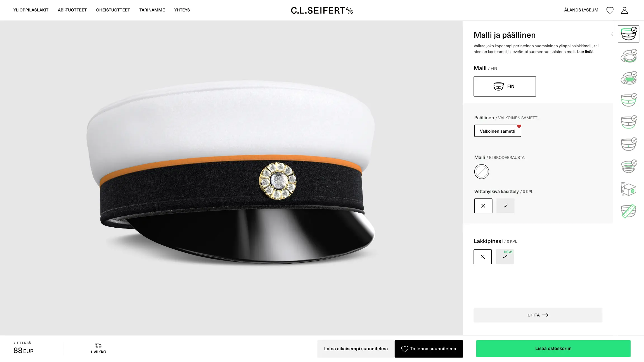Open the inner lining step icon
This screenshot has width=644, height=362.
(x=628, y=78)
